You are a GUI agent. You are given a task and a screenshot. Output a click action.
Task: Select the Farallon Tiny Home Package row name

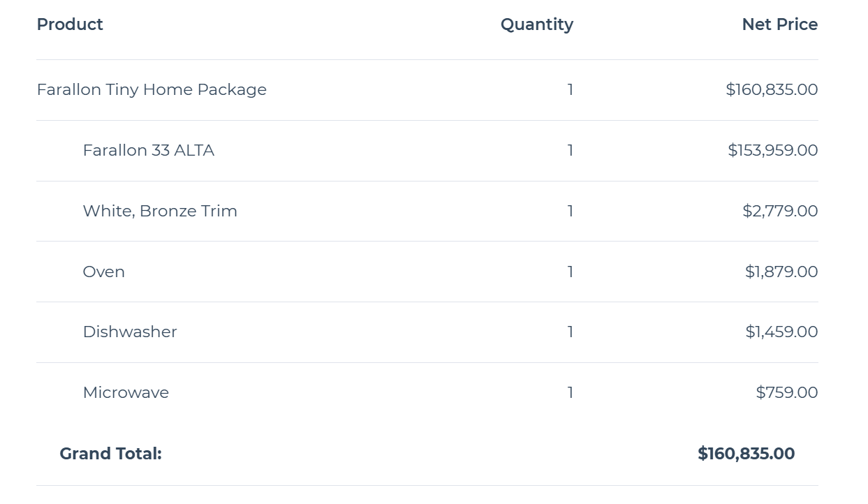coord(152,89)
